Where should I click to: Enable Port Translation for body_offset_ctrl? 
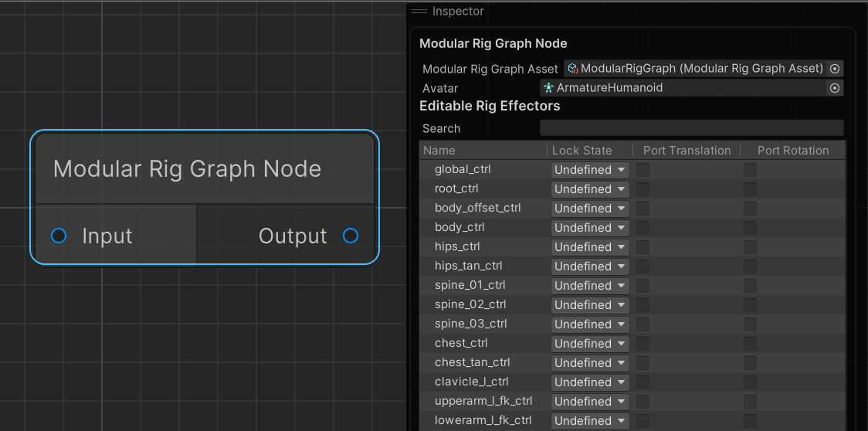tap(643, 209)
